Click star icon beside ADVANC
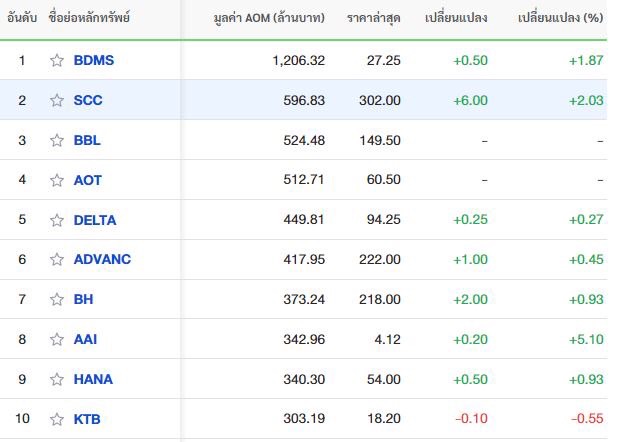 [57, 259]
